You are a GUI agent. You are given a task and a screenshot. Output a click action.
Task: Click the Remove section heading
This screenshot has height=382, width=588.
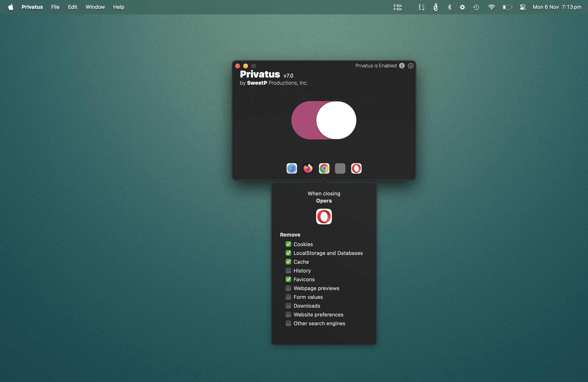pos(290,235)
